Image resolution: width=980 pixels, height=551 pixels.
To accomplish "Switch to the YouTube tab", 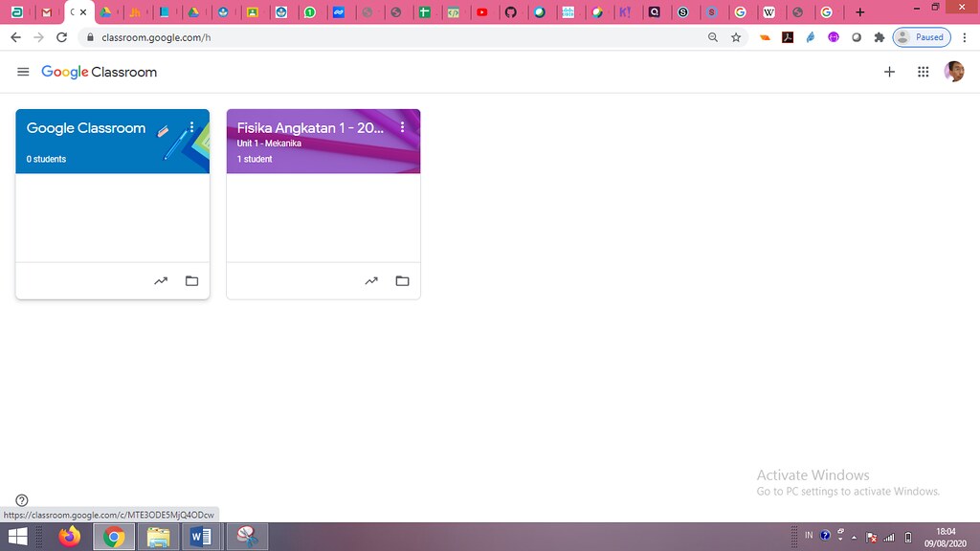I will coord(482,11).
